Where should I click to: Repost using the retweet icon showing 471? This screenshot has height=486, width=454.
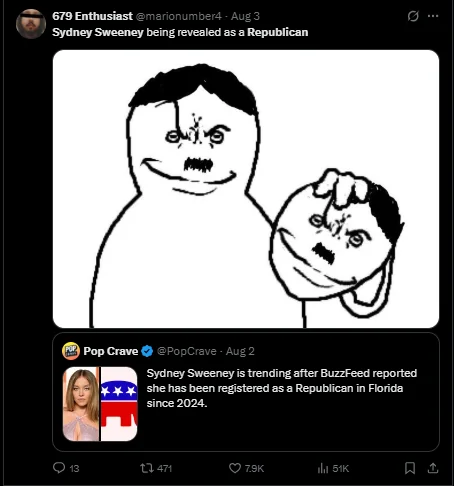tap(146, 468)
